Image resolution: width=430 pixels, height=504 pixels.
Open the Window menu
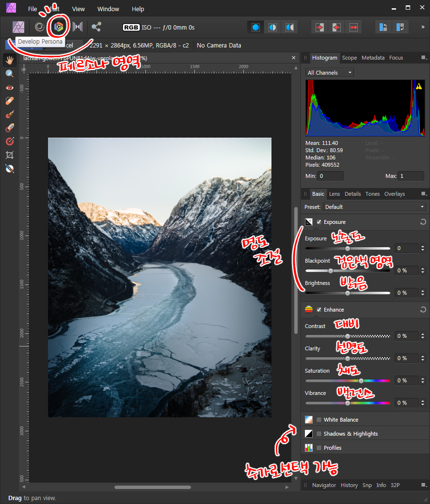tap(109, 9)
